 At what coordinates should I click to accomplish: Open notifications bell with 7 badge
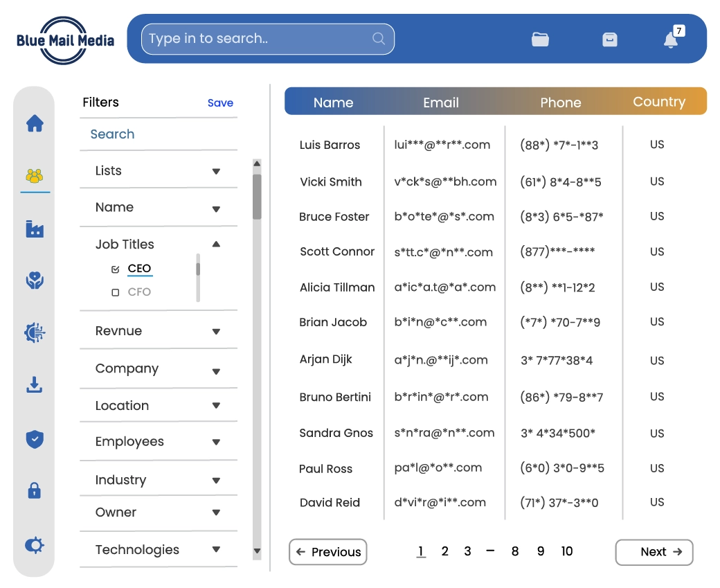point(671,39)
